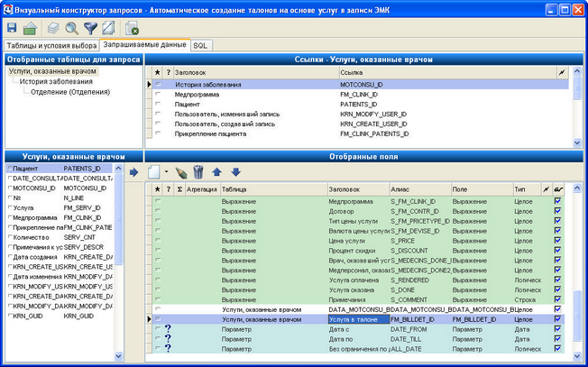Click the pencil edit field icon

(x=180, y=172)
